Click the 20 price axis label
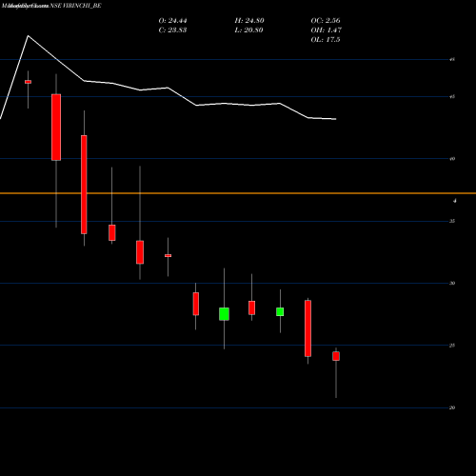 click(452, 407)
